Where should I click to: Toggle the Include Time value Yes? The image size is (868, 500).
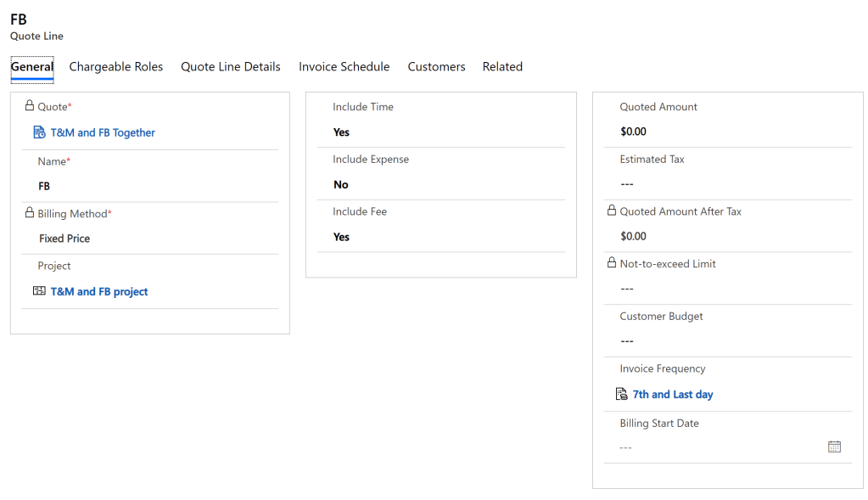click(x=341, y=132)
